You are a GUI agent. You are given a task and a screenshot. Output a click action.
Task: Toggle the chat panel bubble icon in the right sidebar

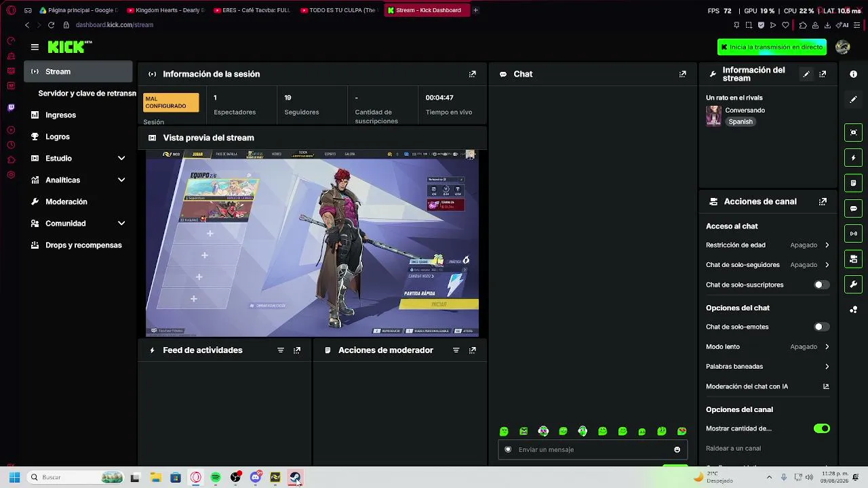pyautogui.click(x=854, y=209)
